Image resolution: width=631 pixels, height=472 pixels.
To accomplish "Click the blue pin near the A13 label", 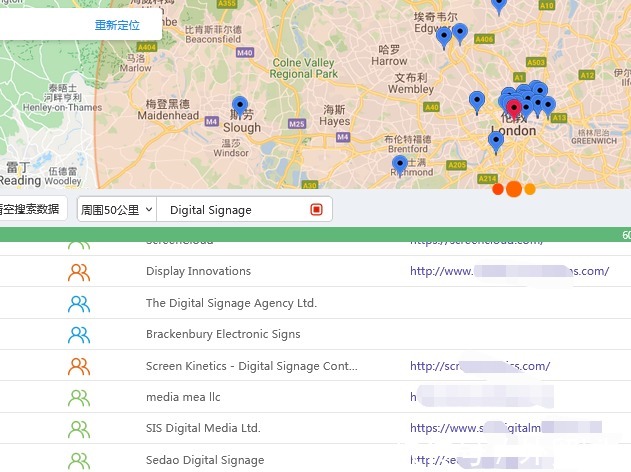I will pos(548,107).
